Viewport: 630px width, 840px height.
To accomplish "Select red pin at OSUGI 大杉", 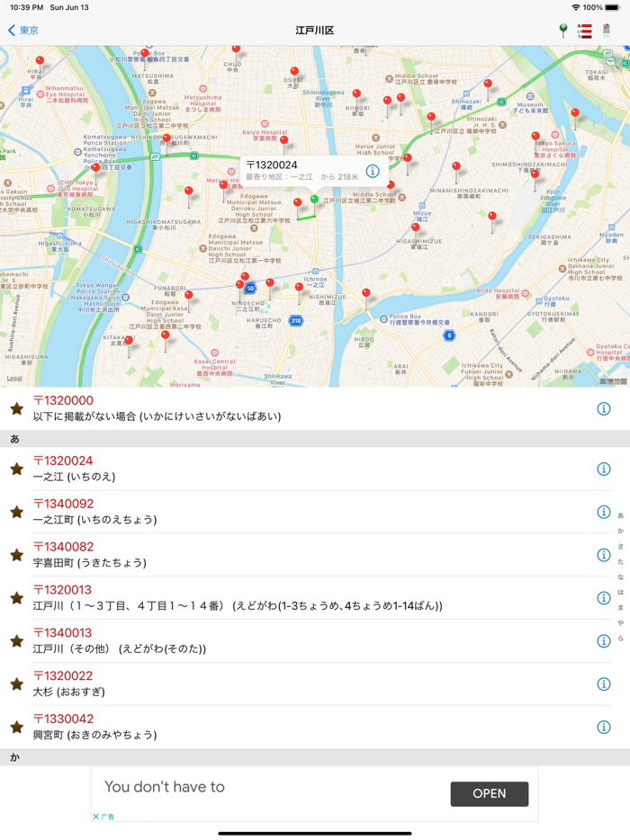I will tap(294, 72).
